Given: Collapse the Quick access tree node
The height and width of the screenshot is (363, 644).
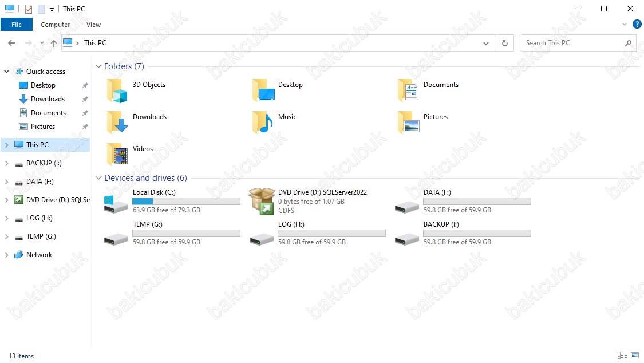Looking at the screenshot, I should pyautogui.click(x=6, y=72).
